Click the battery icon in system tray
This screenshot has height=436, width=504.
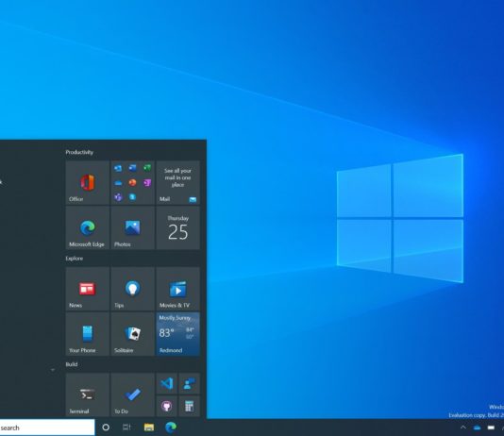(491, 428)
